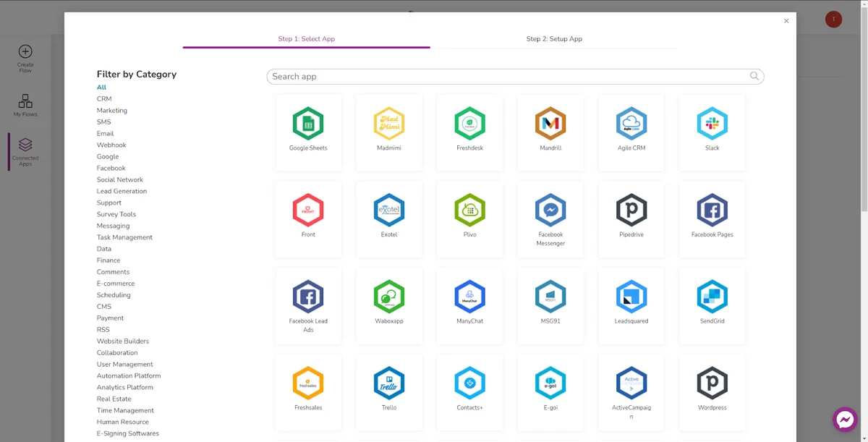
Task: Filter apps by E-commerce category
Action: point(116,284)
